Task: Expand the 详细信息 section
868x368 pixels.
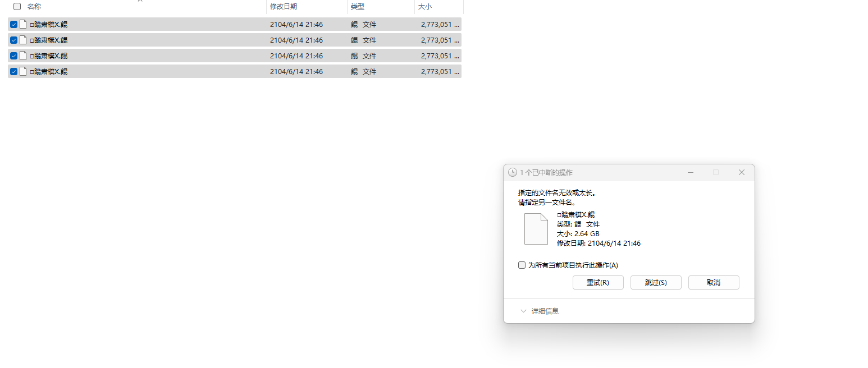Action: coord(539,311)
